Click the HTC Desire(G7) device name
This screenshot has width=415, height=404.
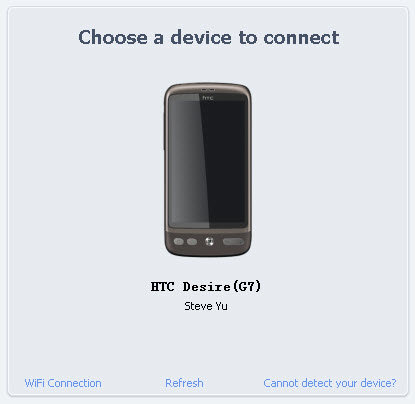point(206,286)
